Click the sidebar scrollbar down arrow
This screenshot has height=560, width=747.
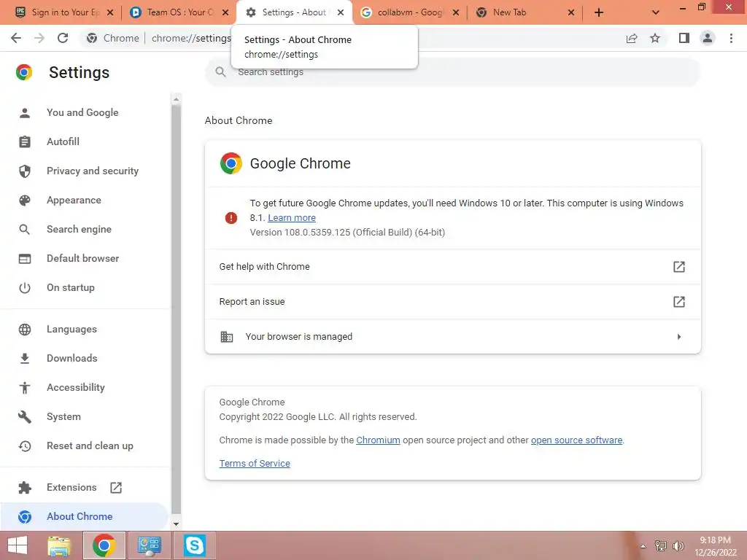coord(177,524)
